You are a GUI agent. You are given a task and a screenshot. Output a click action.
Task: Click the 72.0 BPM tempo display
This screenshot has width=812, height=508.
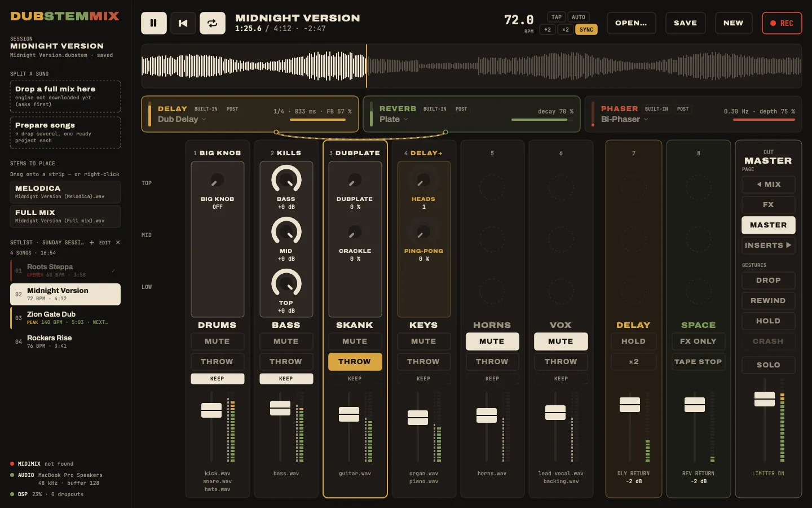[x=519, y=20]
